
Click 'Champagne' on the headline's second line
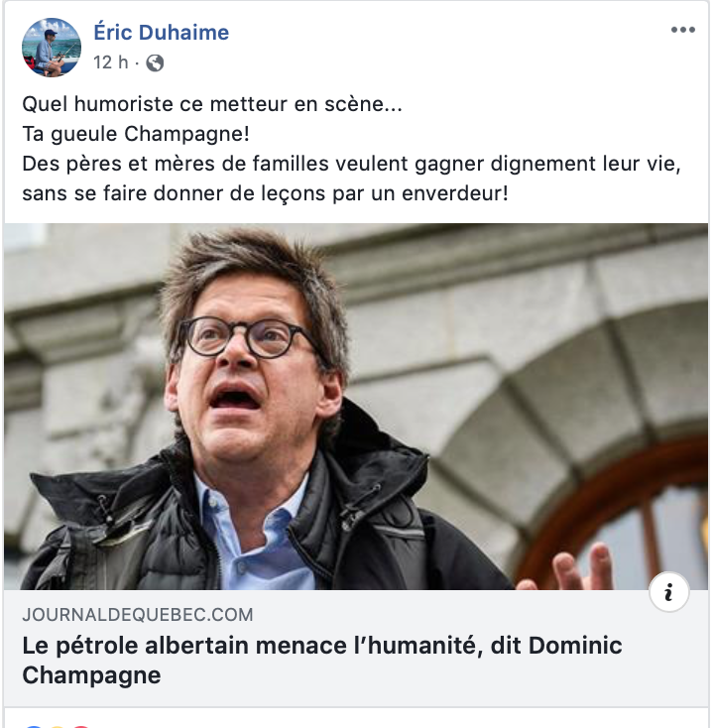click(91, 675)
